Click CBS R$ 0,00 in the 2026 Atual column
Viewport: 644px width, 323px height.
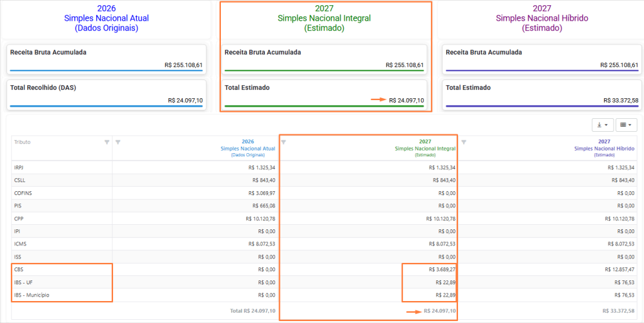[x=267, y=269]
